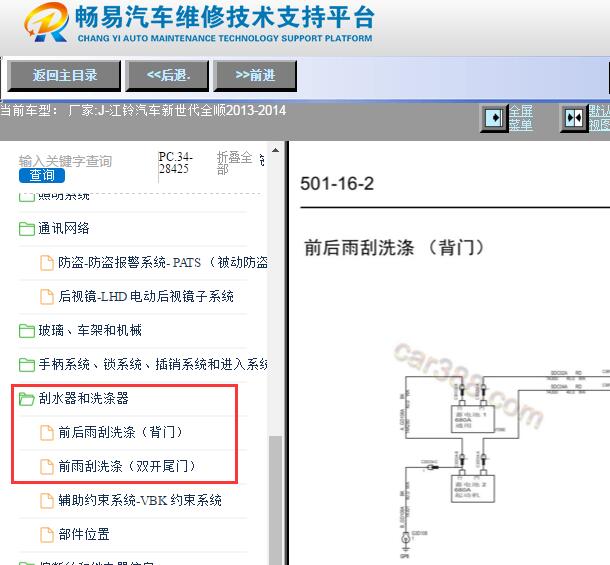Open 前雨刮洗涤（双开尾门） document
This screenshot has width=610, height=565.
click(127, 466)
